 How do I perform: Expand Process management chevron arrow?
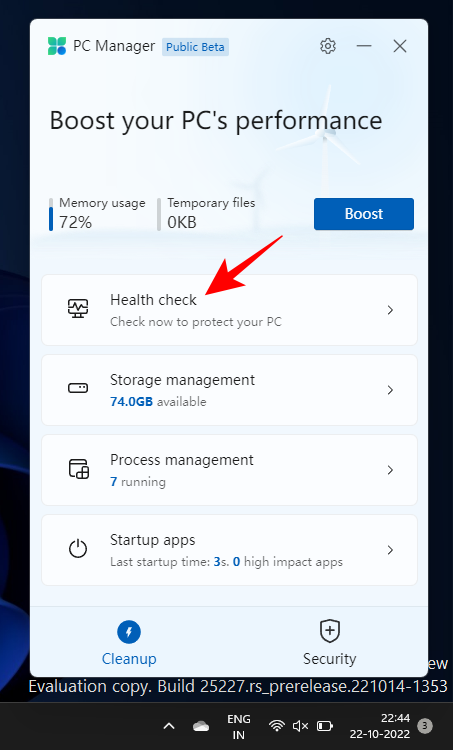coord(390,470)
